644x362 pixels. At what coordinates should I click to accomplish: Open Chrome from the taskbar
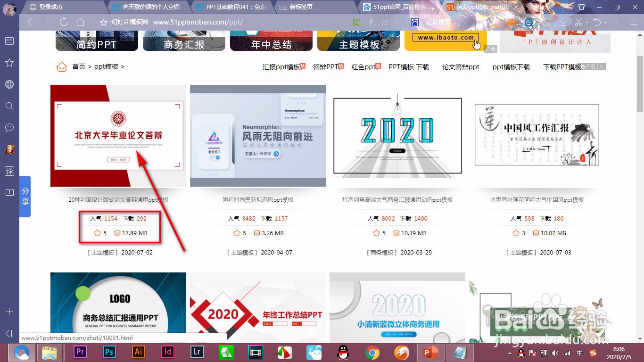(372, 352)
